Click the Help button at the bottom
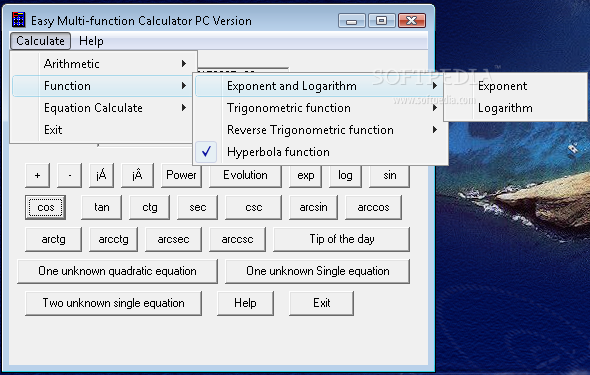The height and width of the screenshot is (375, 590). pos(245,303)
